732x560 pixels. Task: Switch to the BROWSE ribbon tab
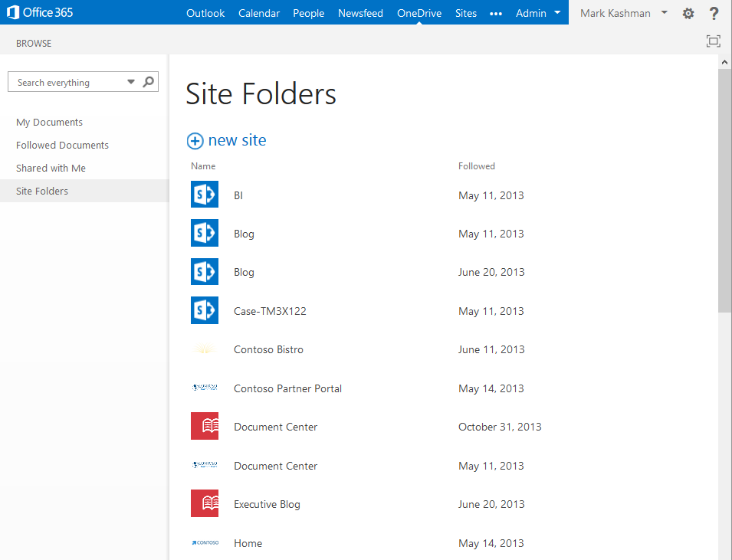pyautogui.click(x=34, y=44)
